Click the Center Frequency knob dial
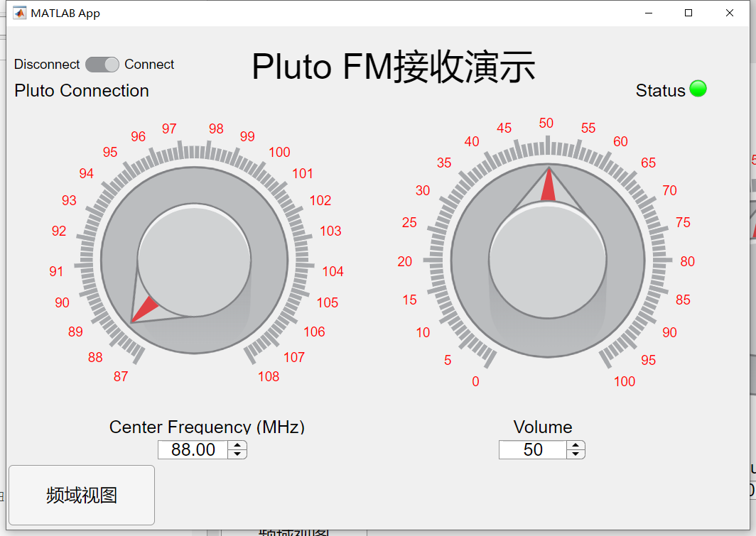 pyautogui.click(x=194, y=260)
